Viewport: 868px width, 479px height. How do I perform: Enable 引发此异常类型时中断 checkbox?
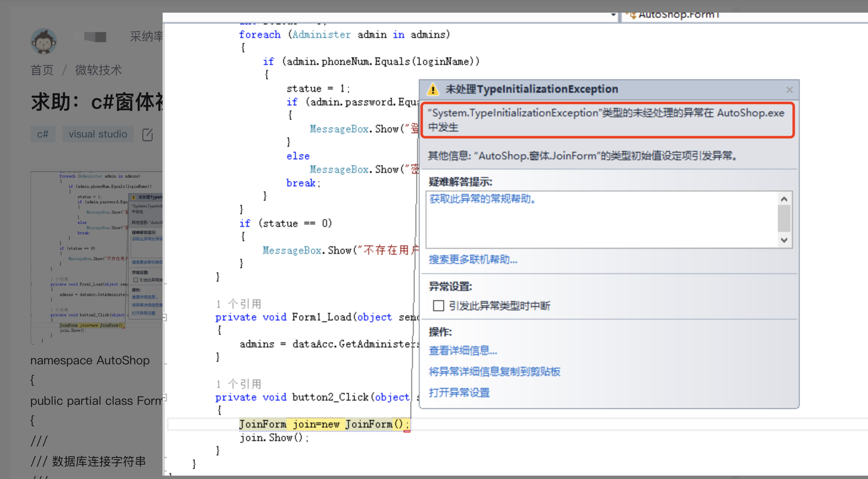pyautogui.click(x=438, y=306)
